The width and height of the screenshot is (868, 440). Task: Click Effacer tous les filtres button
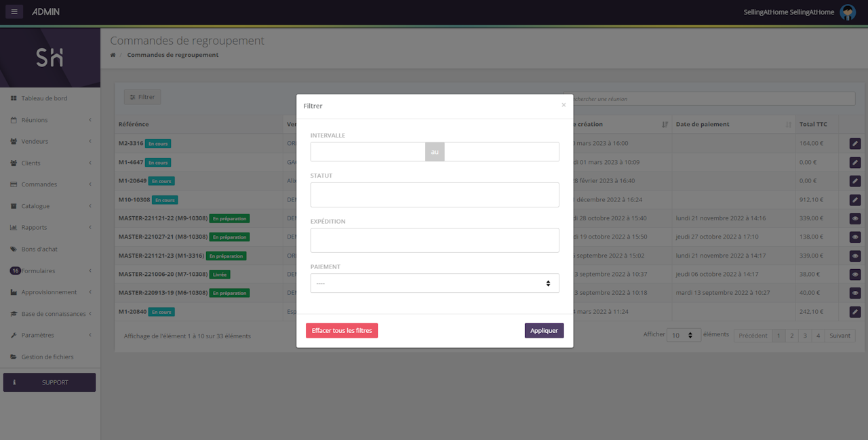click(342, 331)
